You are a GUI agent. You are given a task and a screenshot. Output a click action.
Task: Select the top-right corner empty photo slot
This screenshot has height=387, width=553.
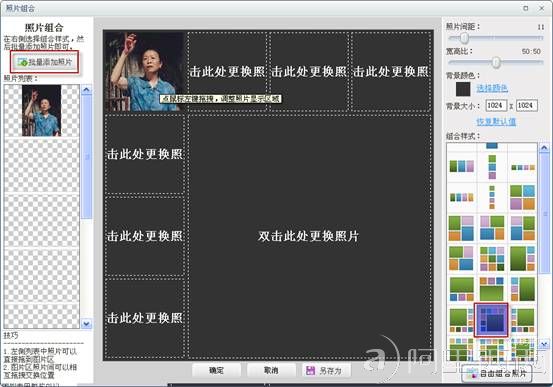pyautogui.click(x=391, y=72)
